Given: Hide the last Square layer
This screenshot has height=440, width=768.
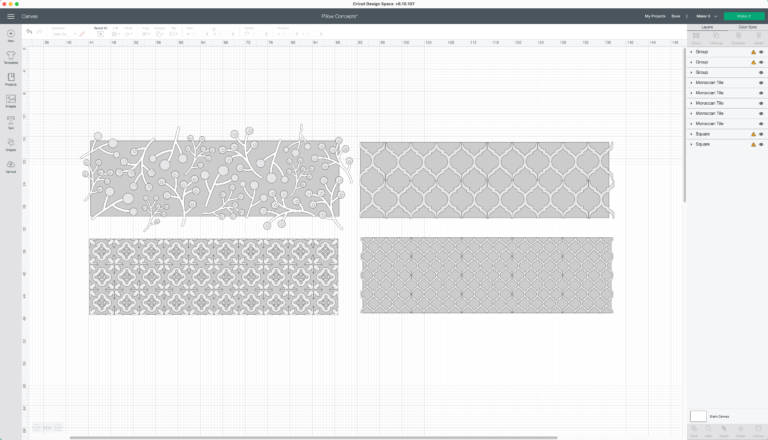Looking at the screenshot, I should [x=761, y=145].
